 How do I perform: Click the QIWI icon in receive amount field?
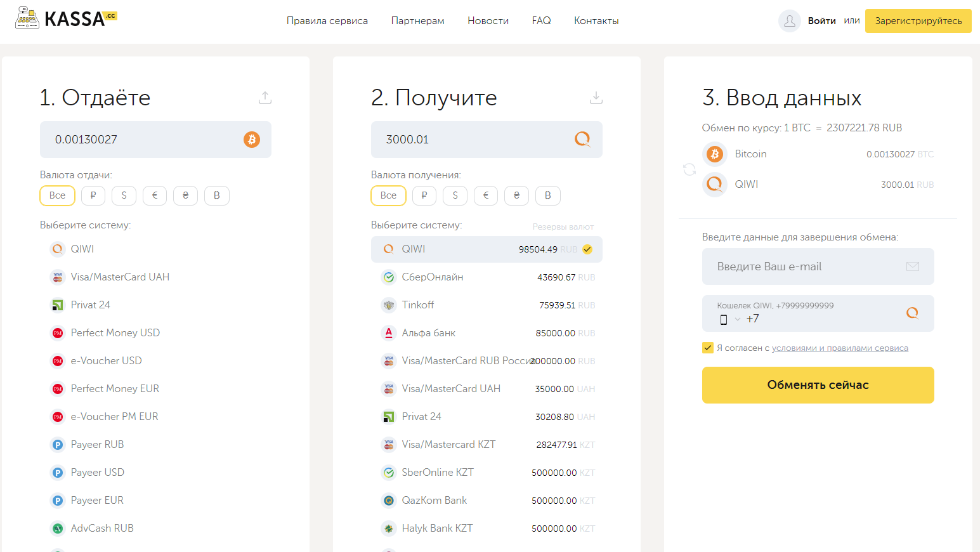tap(582, 139)
